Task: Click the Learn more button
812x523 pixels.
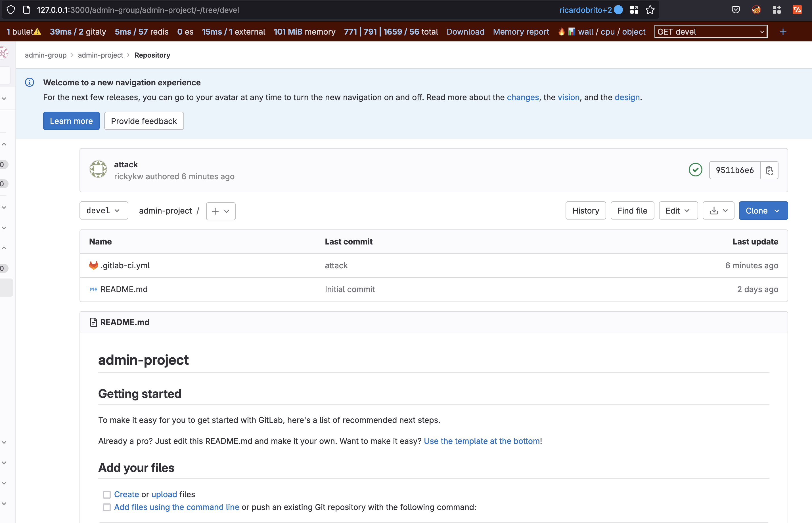Action: click(x=71, y=121)
